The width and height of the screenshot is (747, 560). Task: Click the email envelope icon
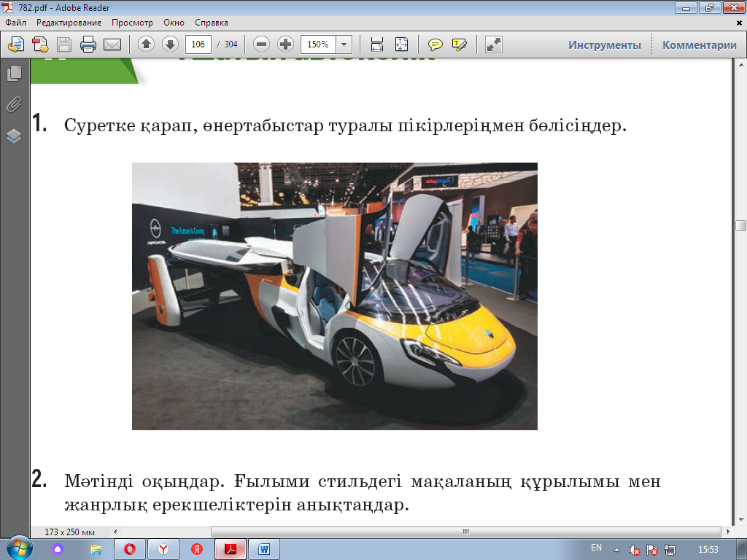coord(112,44)
